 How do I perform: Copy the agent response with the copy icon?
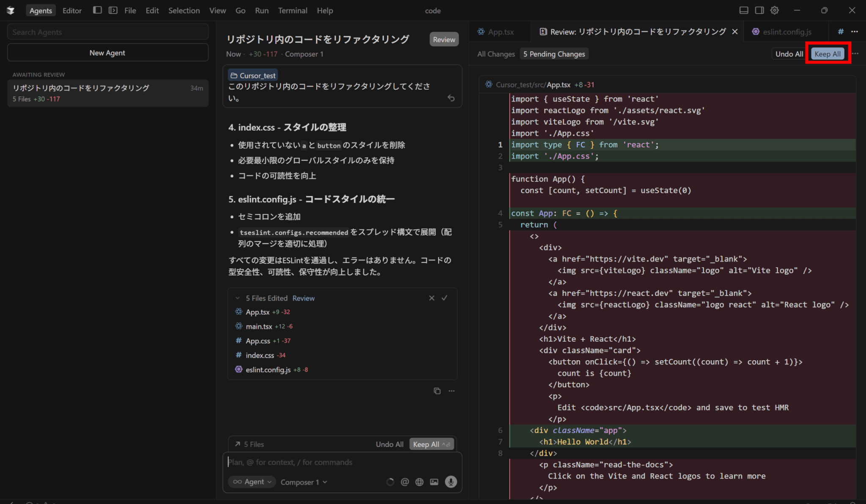pyautogui.click(x=437, y=391)
